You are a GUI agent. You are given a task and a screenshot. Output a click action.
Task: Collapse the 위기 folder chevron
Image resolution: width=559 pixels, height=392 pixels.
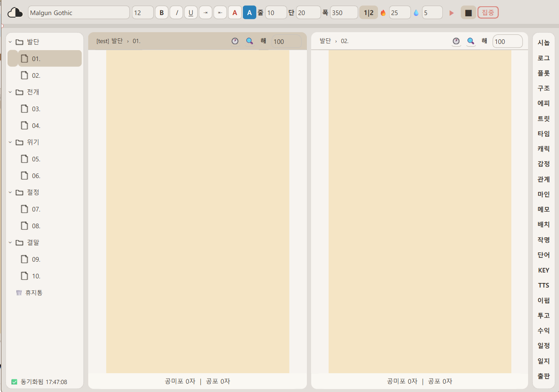(10, 142)
